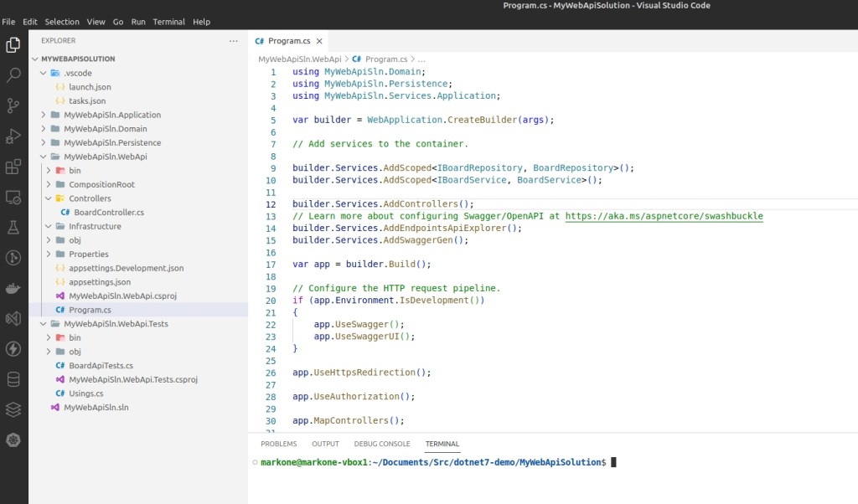Click the Explorer files icon
The image size is (858, 504).
point(13,44)
